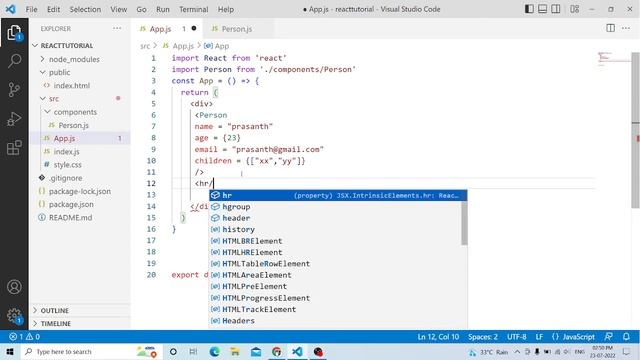Toggle the Primary Side Bar layout icon

tap(529, 9)
